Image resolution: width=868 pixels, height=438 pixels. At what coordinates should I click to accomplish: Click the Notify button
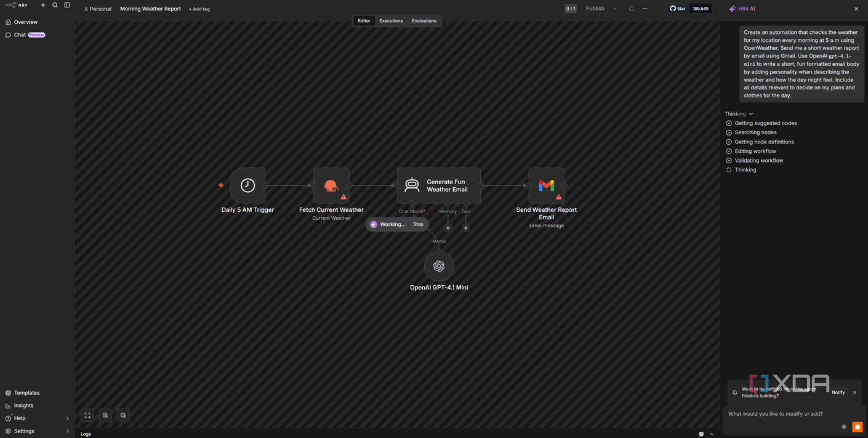(838, 392)
